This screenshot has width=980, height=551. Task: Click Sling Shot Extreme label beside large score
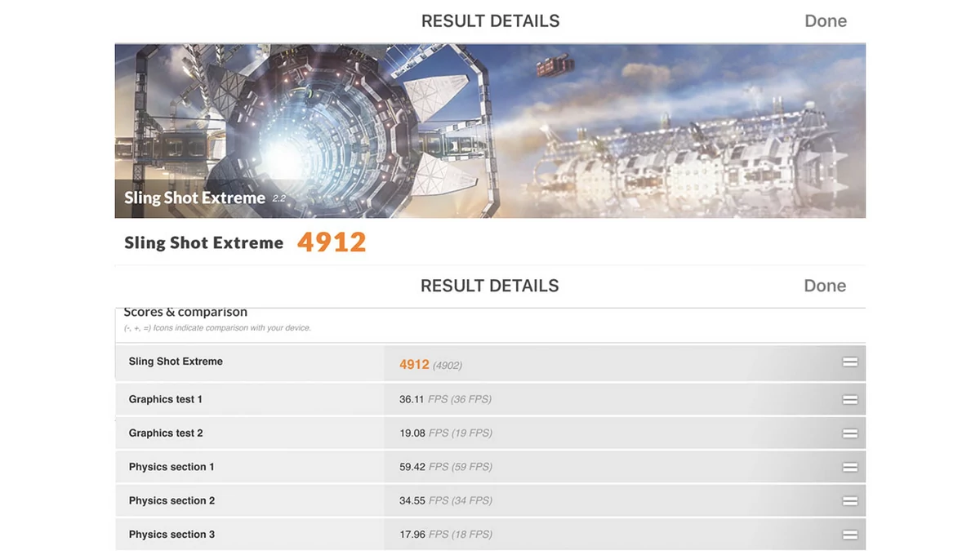click(x=204, y=242)
